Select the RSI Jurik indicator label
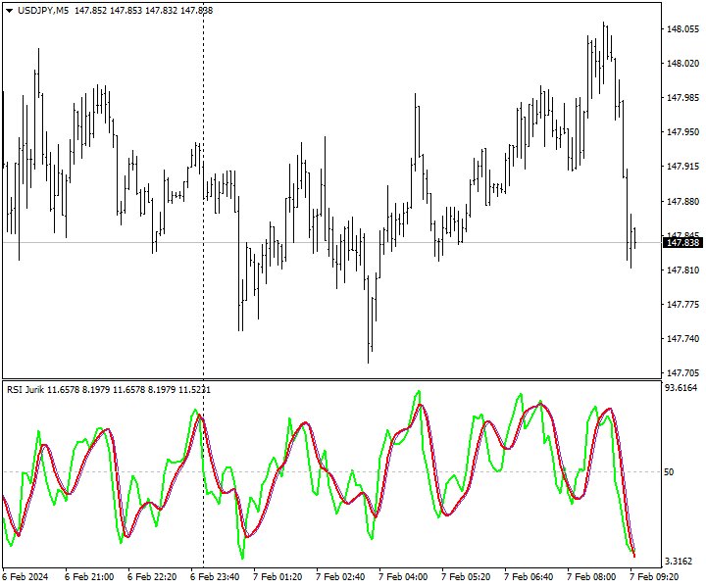 109,390
